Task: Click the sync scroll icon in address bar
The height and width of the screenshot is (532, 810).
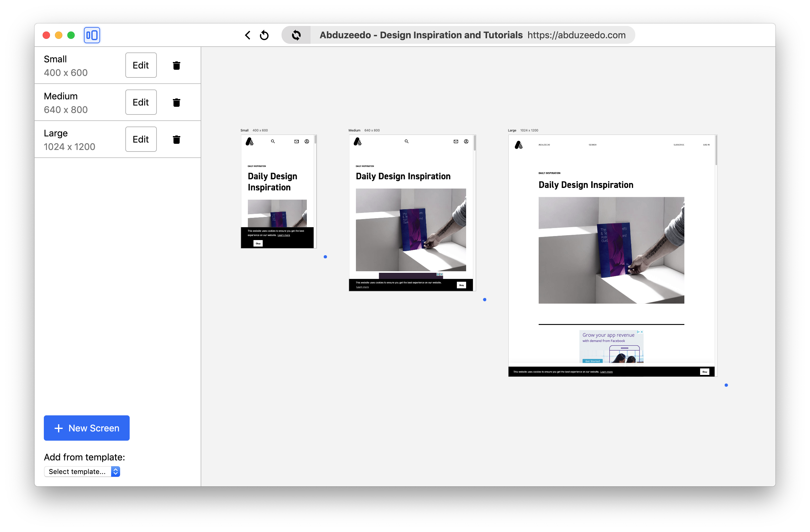Action: click(296, 35)
